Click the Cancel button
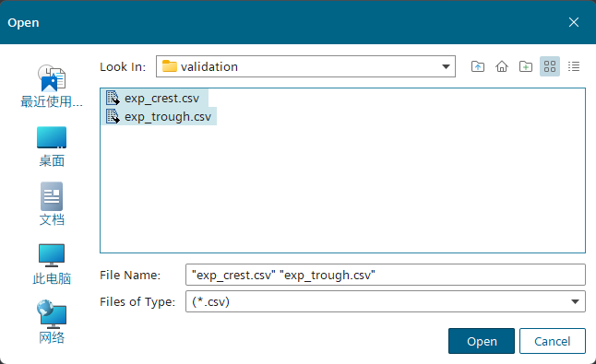Viewport: 596px width, 364px height. coord(553,341)
